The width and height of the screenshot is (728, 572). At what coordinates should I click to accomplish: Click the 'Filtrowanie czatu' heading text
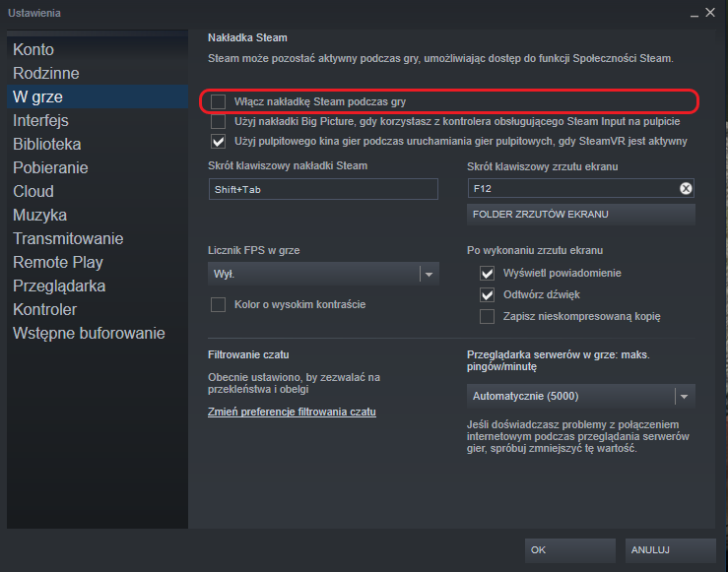248,354
